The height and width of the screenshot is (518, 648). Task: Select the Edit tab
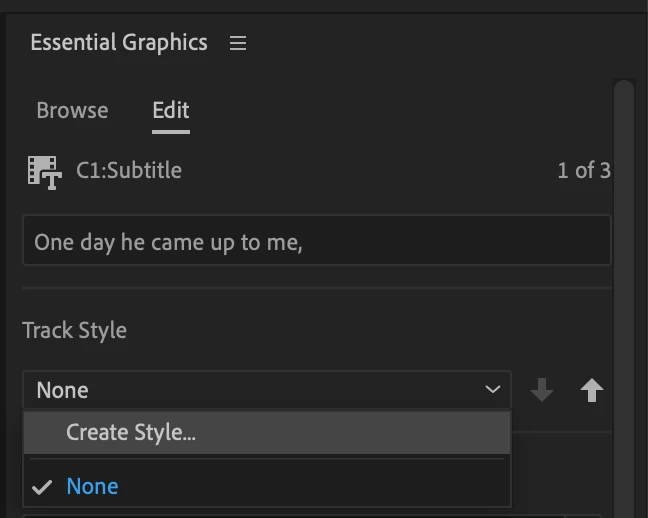(171, 110)
